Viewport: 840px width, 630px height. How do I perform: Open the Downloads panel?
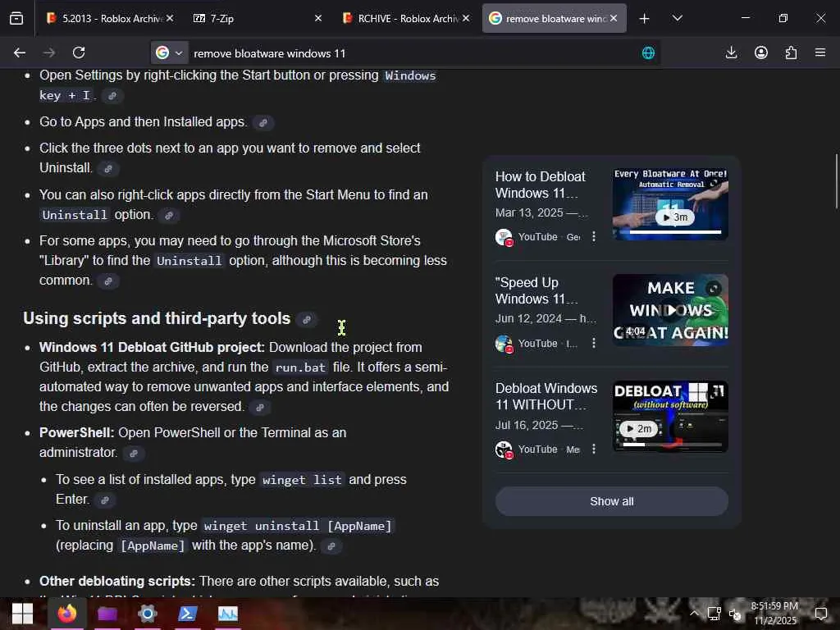(731, 52)
